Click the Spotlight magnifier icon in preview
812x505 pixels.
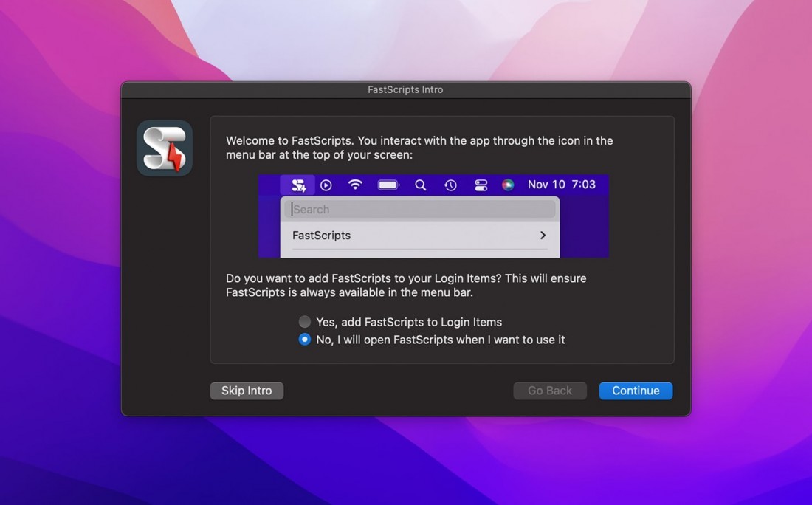coord(420,185)
